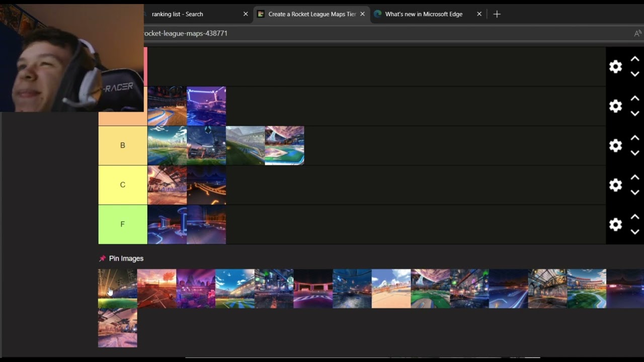Move the F tier row down
This screenshot has width=644, height=362.
635,232
